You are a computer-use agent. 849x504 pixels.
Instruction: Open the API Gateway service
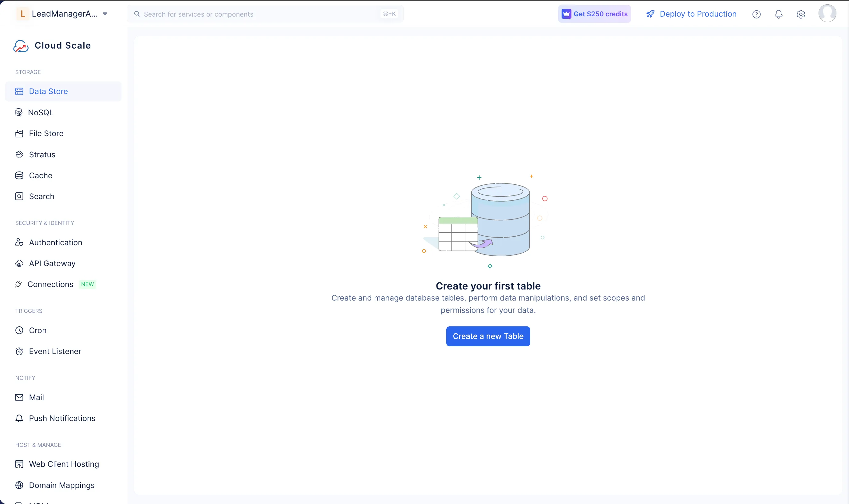tap(52, 263)
